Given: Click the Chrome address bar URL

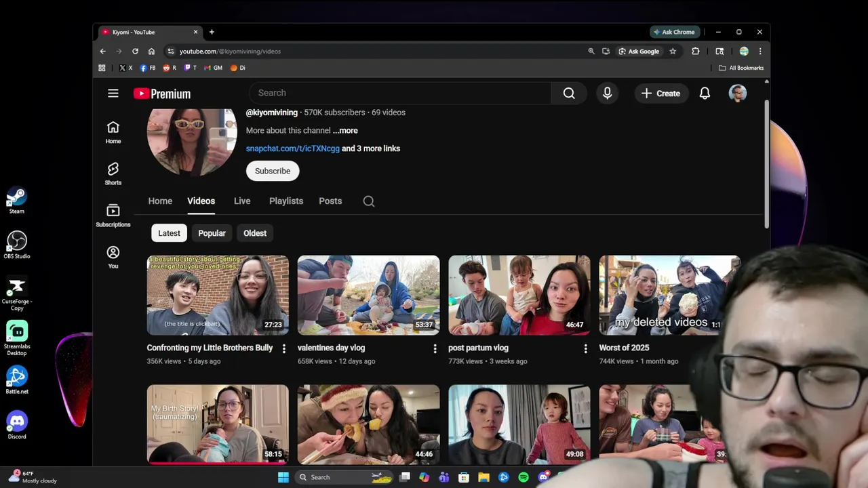Looking at the screenshot, I should coord(230,52).
